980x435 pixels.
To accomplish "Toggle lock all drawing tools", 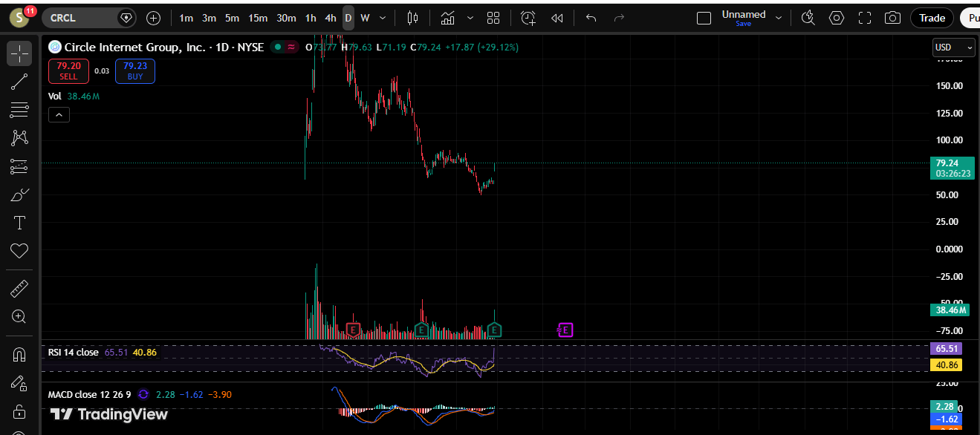I will tap(19, 411).
